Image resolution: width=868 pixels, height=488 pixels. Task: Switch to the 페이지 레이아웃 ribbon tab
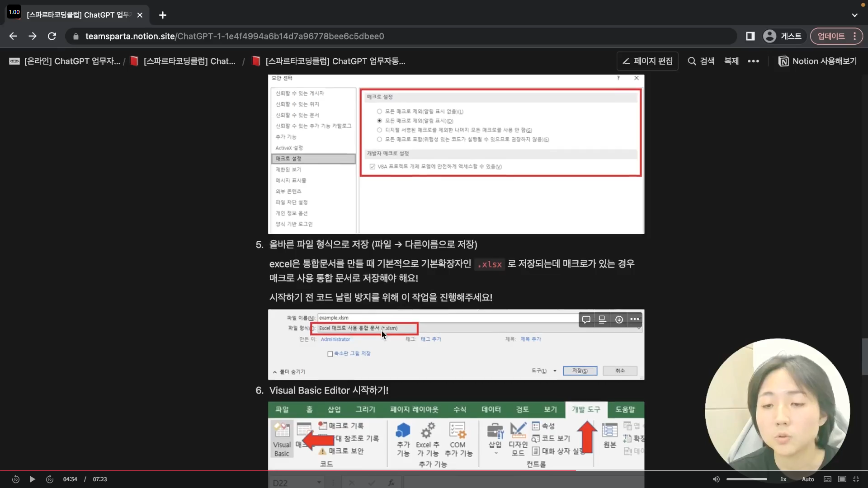tap(414, 409)
